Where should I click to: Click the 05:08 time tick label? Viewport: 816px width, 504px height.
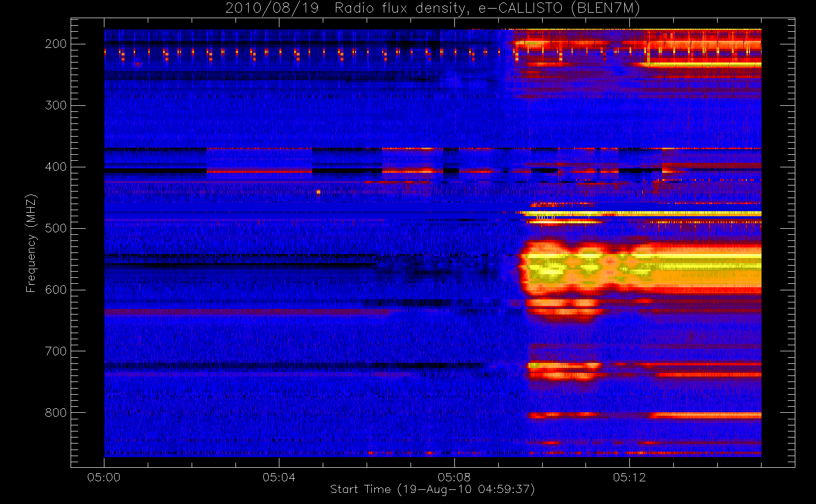pos(454,477)
